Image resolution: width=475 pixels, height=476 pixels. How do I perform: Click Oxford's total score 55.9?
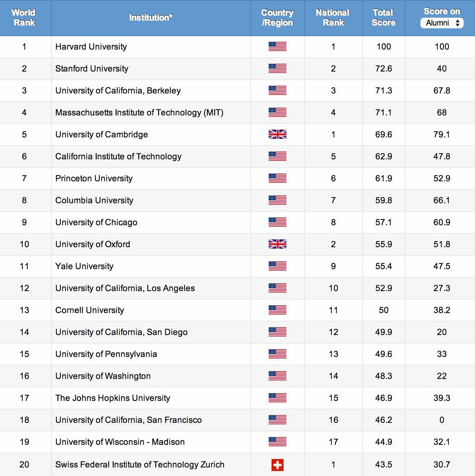[x=384, y=244]
